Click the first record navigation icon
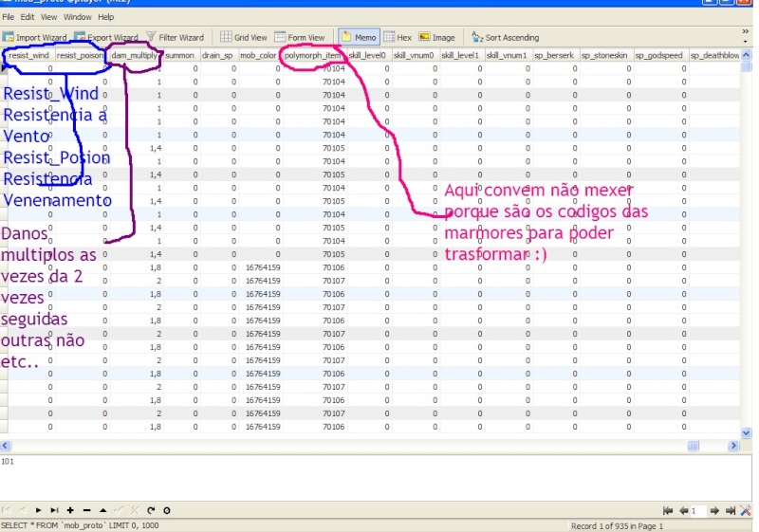 [7, 510]
